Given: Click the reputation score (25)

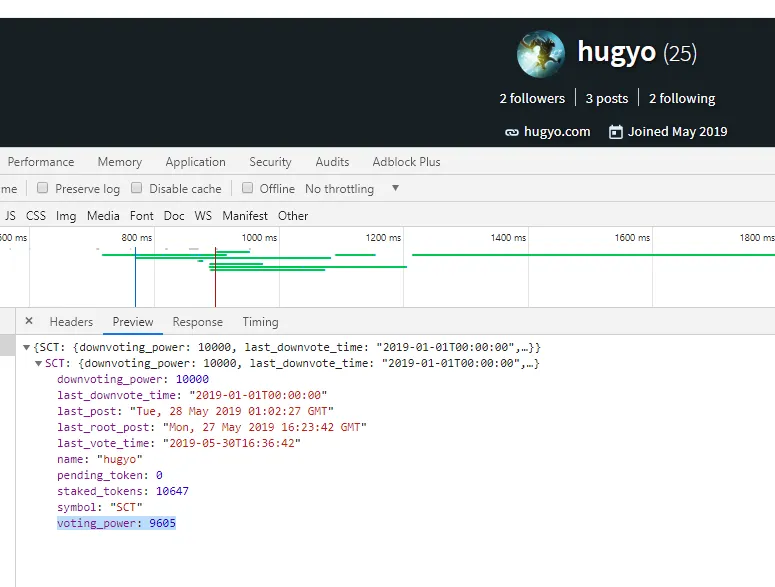Looking at the screenshot, I should click(x=680, y=53).
